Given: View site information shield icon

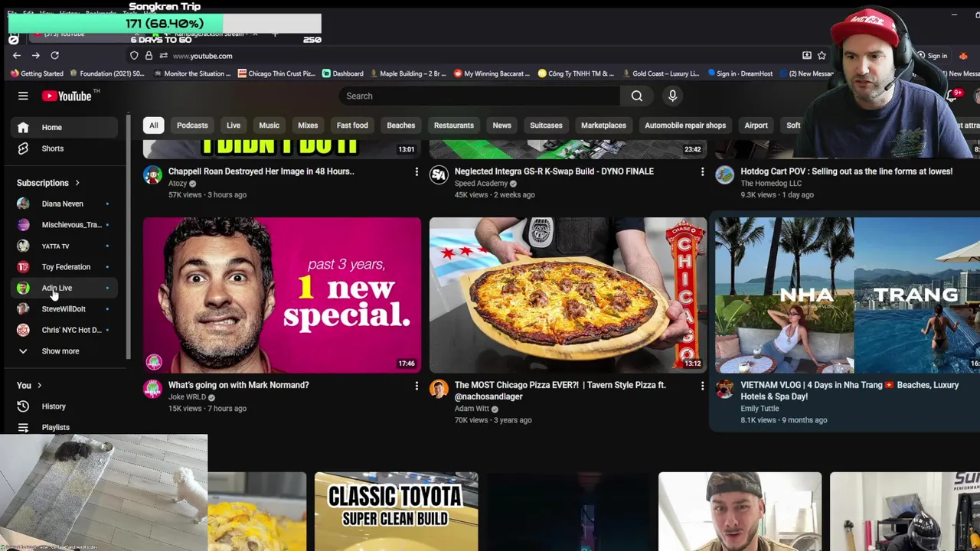Looking at the screenshot, I should pyautogui.click(x=134, y=55).
